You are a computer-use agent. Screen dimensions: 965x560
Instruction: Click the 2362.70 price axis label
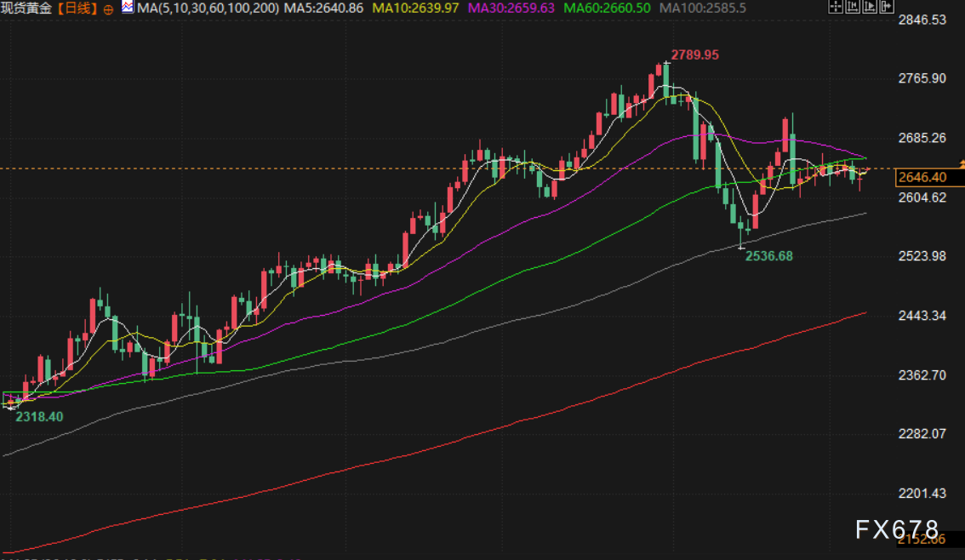[x=922, y=375]
